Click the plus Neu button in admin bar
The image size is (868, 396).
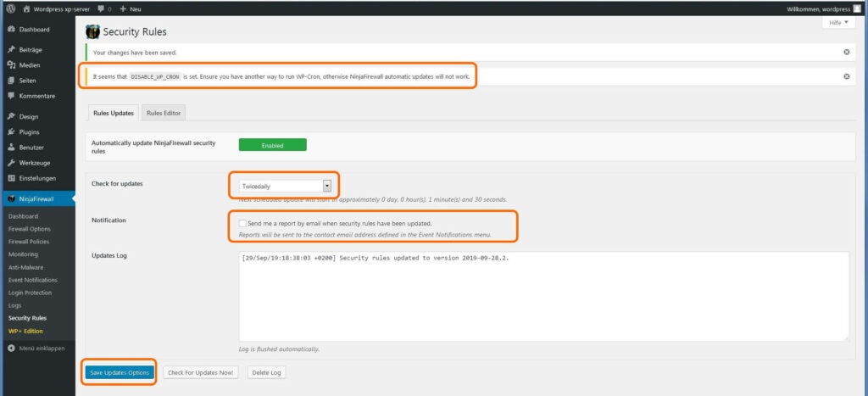click(130, 8)
